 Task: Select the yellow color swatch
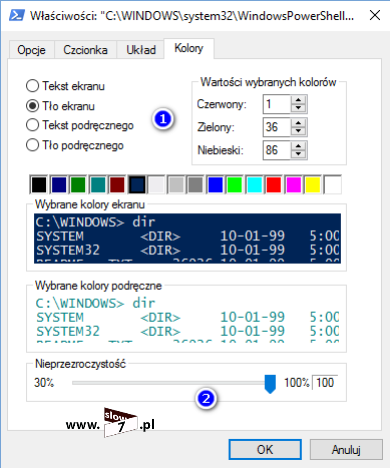[313, 185]
